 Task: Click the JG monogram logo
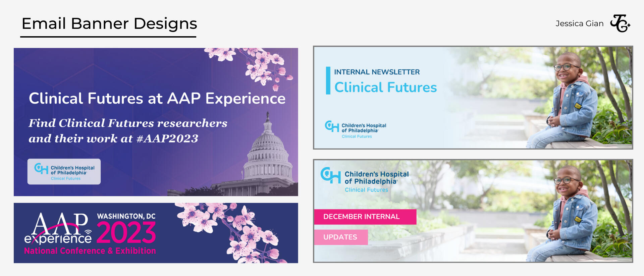click(620, 23)
